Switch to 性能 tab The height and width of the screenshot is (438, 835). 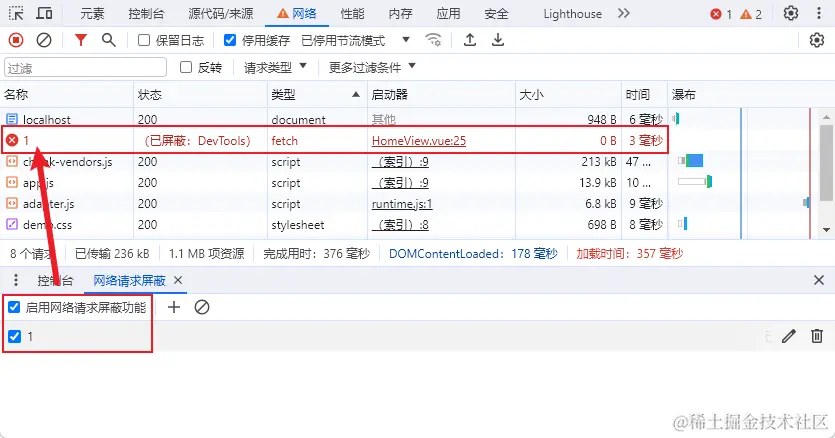[352, 14]
